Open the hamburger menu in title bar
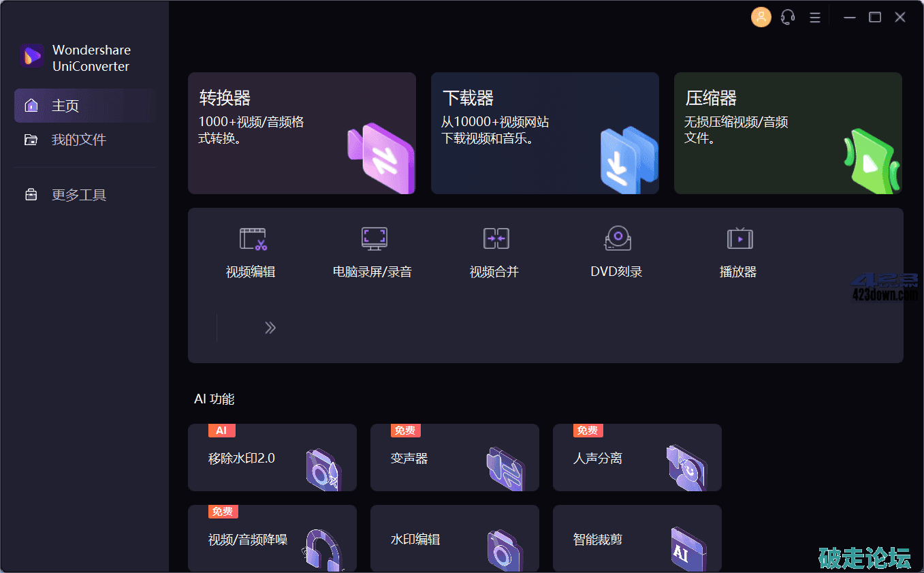This screenshot has width=924, height=573. coord(814,18)
